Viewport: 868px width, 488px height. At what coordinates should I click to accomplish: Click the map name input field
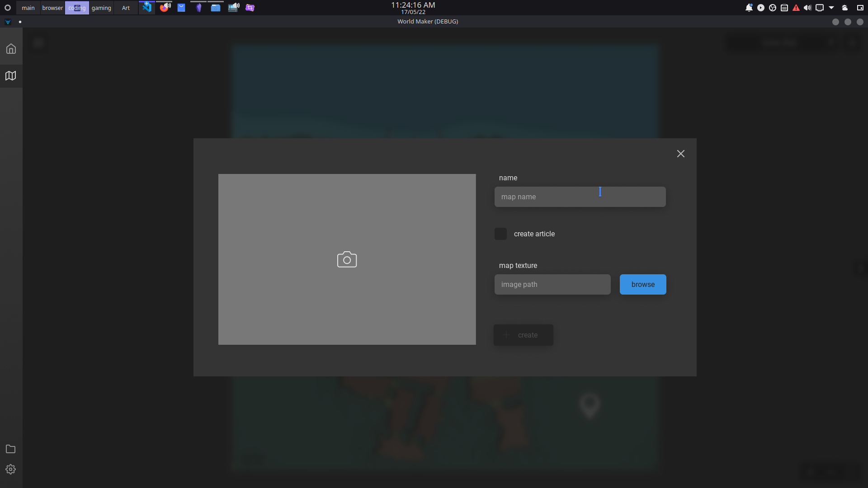click(x=580, y=197)
